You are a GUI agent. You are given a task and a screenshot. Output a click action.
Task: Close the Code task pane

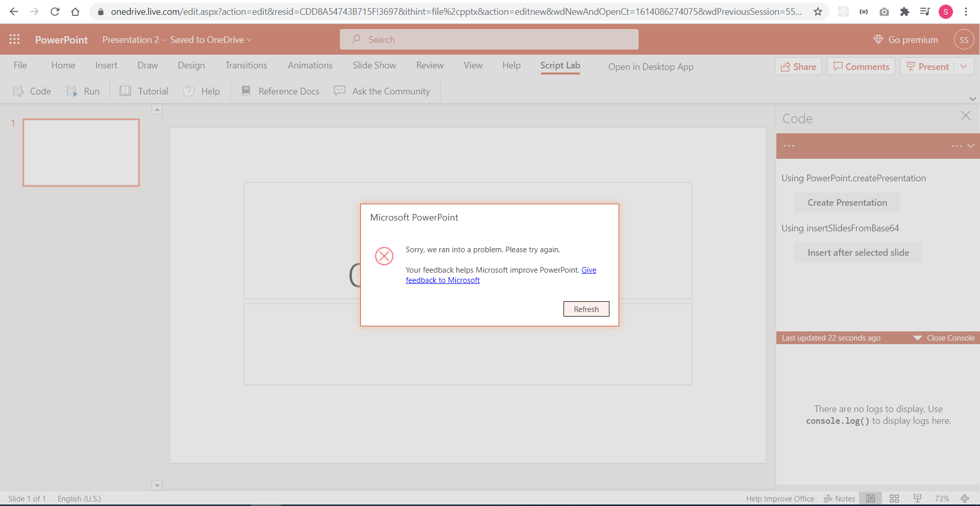[965, 116]
